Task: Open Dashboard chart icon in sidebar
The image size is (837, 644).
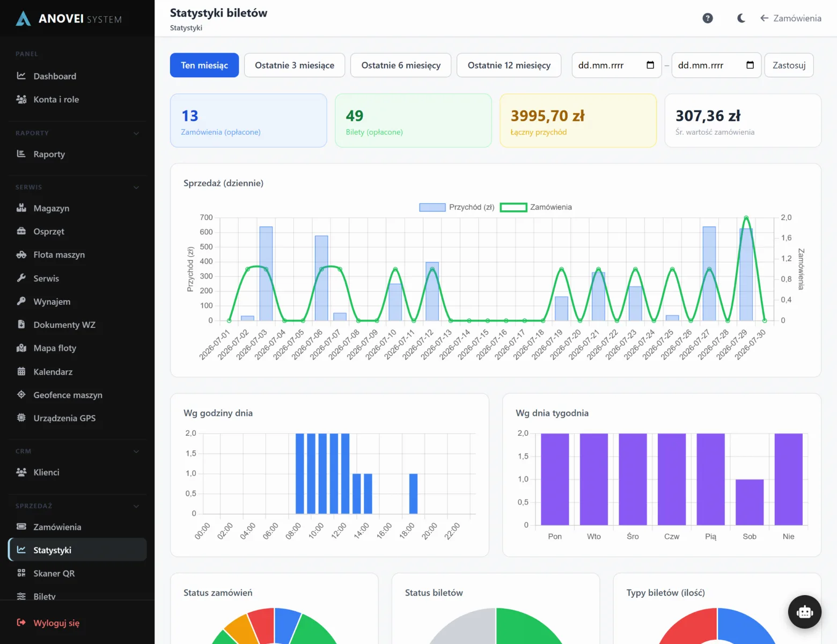Action: point(21,76)
